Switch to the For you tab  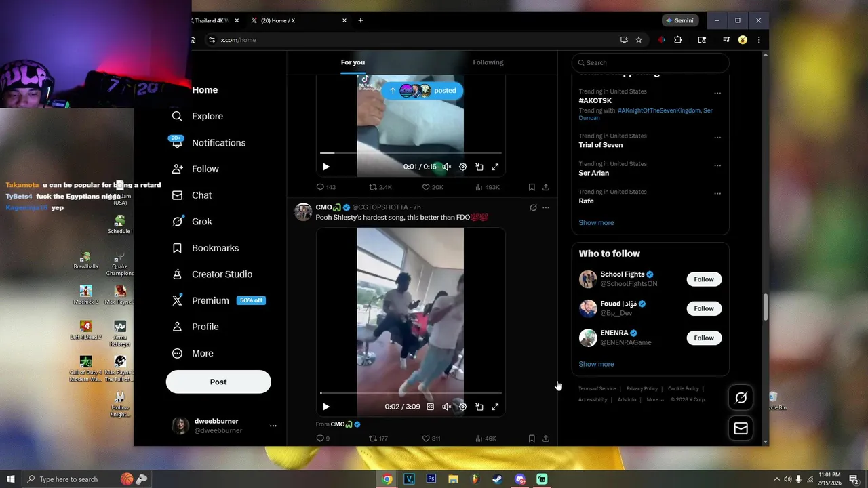tap(353, 62)
